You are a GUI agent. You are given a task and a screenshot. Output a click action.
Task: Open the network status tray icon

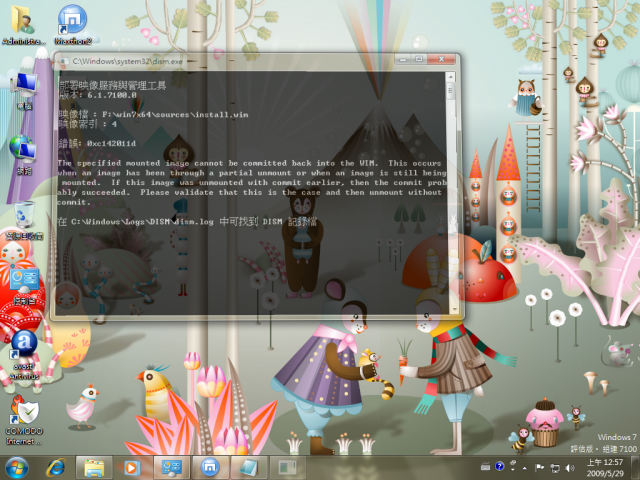555,468
